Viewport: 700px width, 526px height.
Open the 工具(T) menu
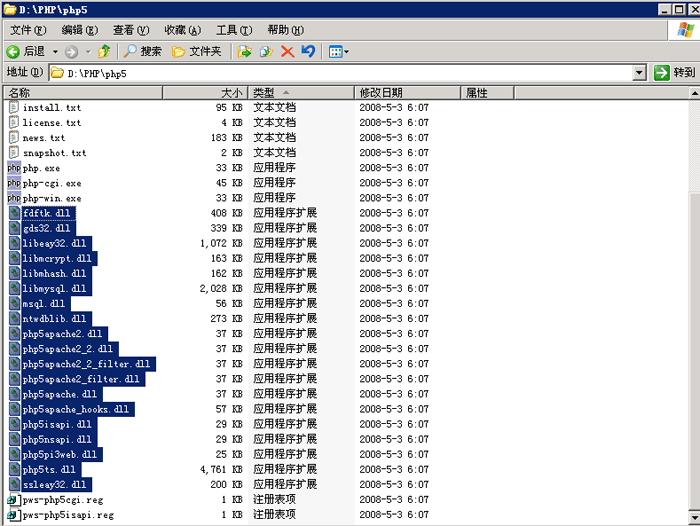click(234, 30)
